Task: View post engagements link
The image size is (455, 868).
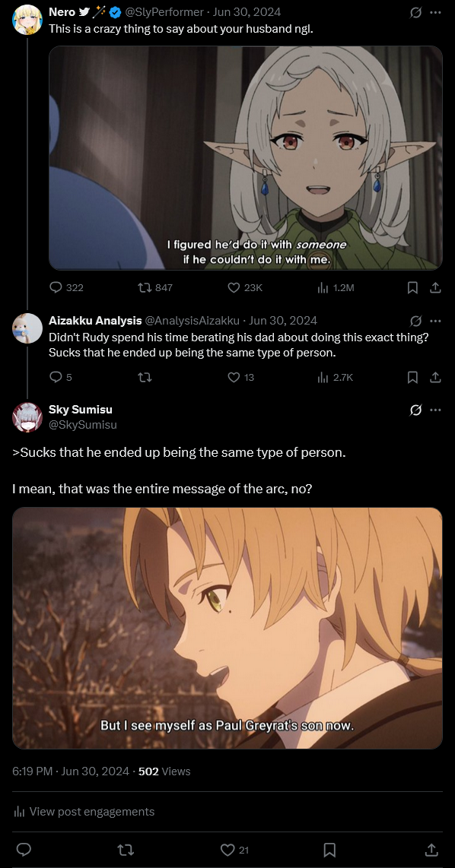Action: click(x=84, y=812)
